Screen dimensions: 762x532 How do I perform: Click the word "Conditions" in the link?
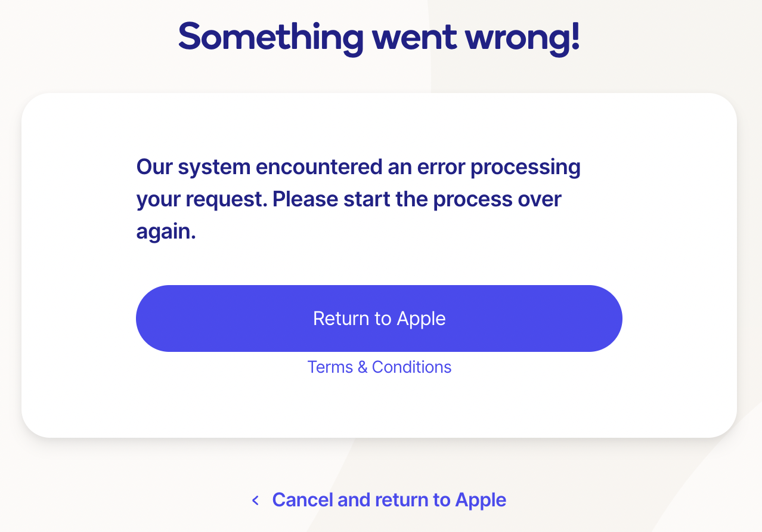pyautogui.click(x=411, y=367)
